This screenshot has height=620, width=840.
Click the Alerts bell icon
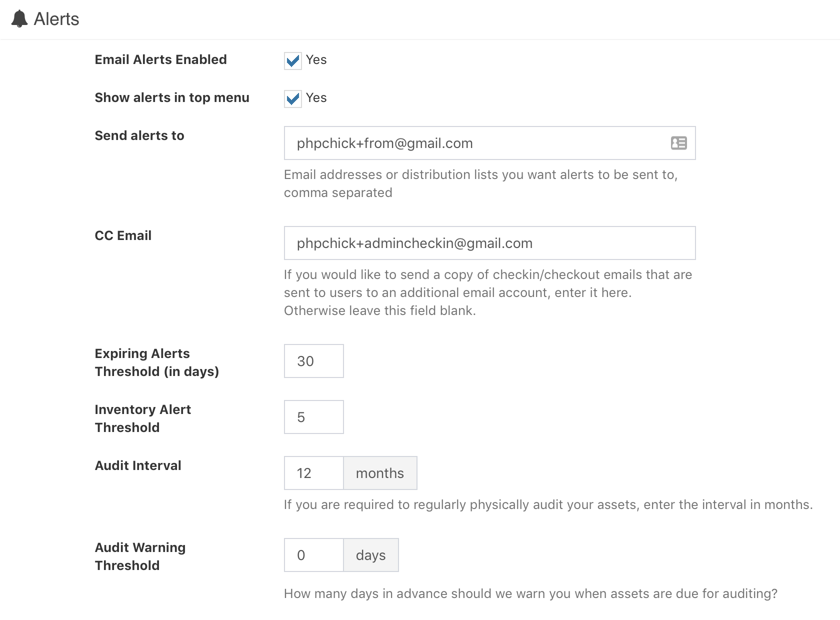19,19
